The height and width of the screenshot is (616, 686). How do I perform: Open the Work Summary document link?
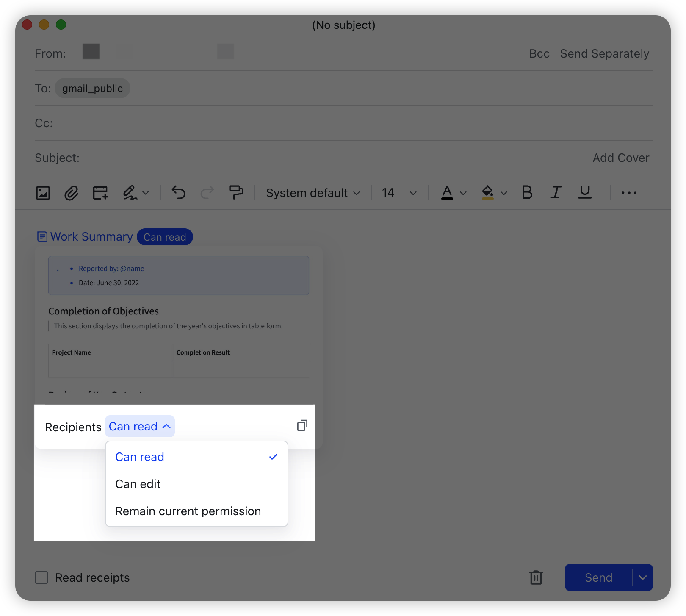pos(91,236)
